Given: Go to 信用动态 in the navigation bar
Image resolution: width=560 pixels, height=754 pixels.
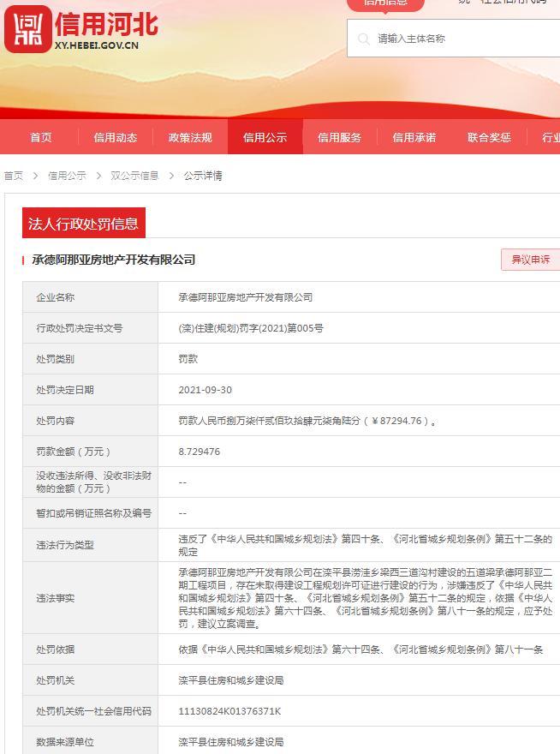Looking at the screenshot, I should coord(115,137).
